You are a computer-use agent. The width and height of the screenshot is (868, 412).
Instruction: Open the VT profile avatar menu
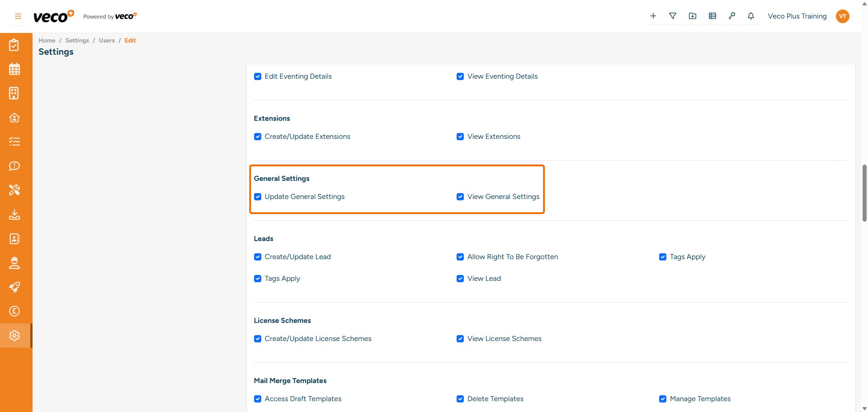coord(843,16)
